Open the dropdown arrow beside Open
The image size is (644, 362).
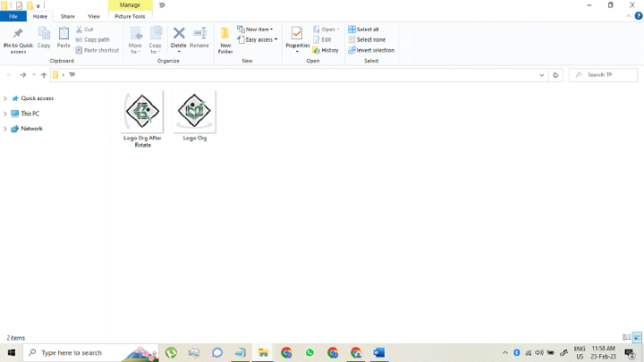338,29
